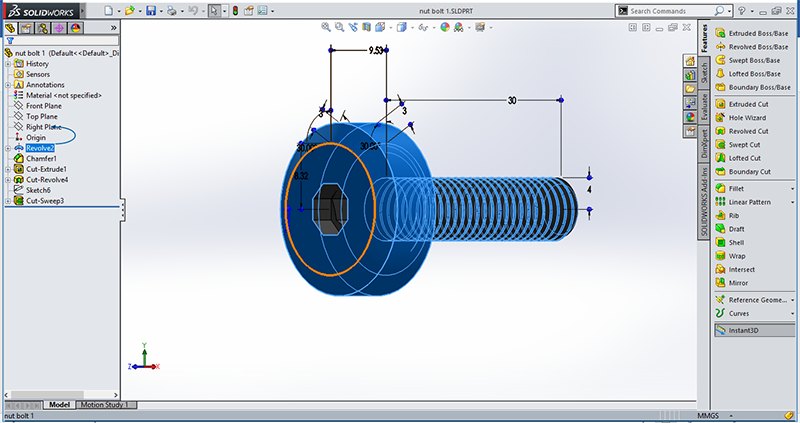
Task: Select the Model tab at bottom
Action: [x=60, y=405]
